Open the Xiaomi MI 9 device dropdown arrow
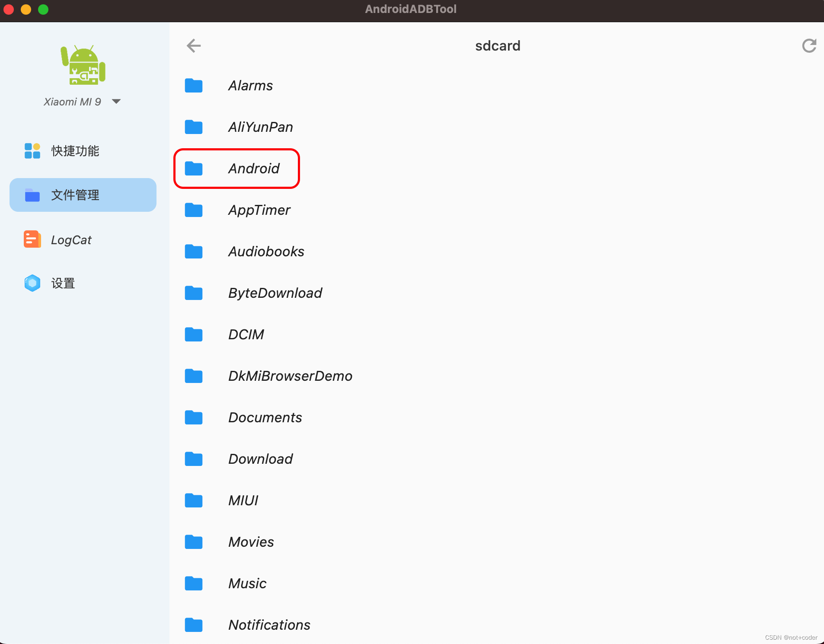824x644 pixels. tap(116, 102)
